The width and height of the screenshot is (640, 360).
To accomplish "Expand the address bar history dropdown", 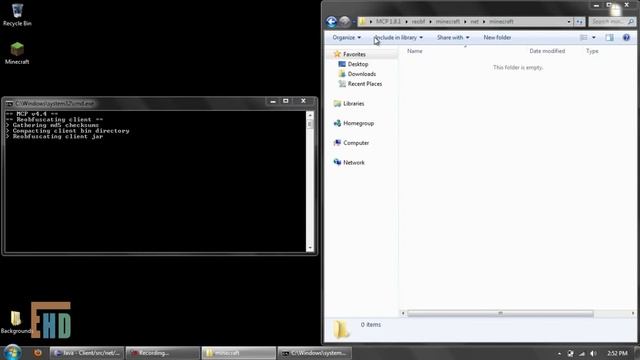I will pos(569,22).
